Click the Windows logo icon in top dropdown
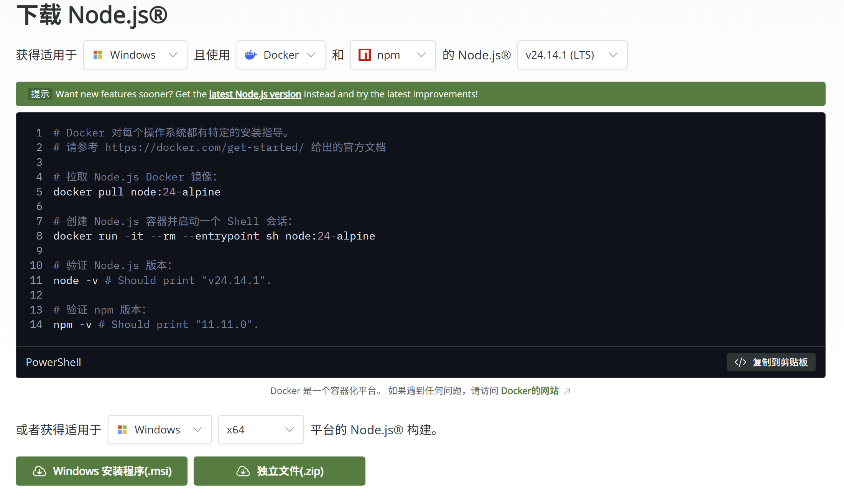 (x=98, y=55)
